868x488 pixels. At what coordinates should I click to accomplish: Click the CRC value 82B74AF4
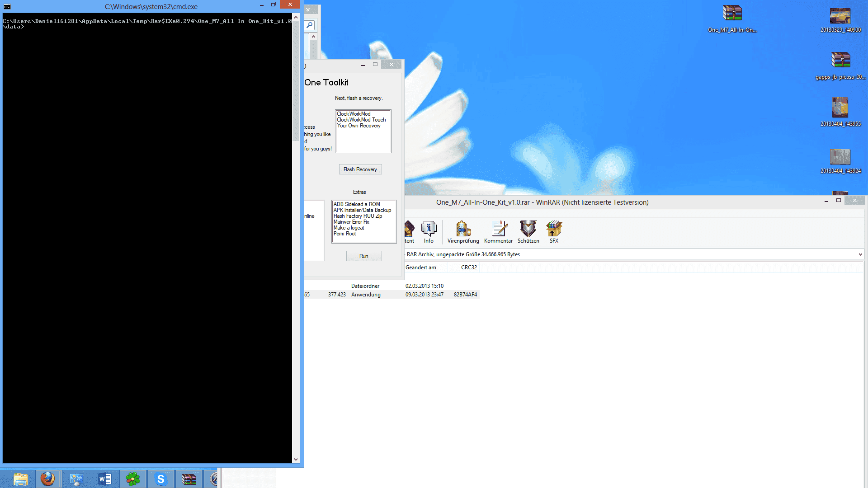(465, 295)
